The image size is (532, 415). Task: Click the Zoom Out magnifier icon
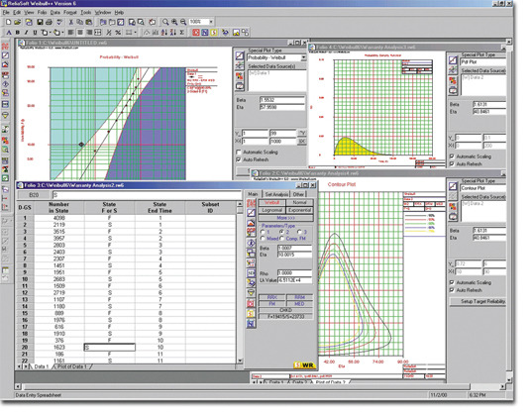coord(183,22)
